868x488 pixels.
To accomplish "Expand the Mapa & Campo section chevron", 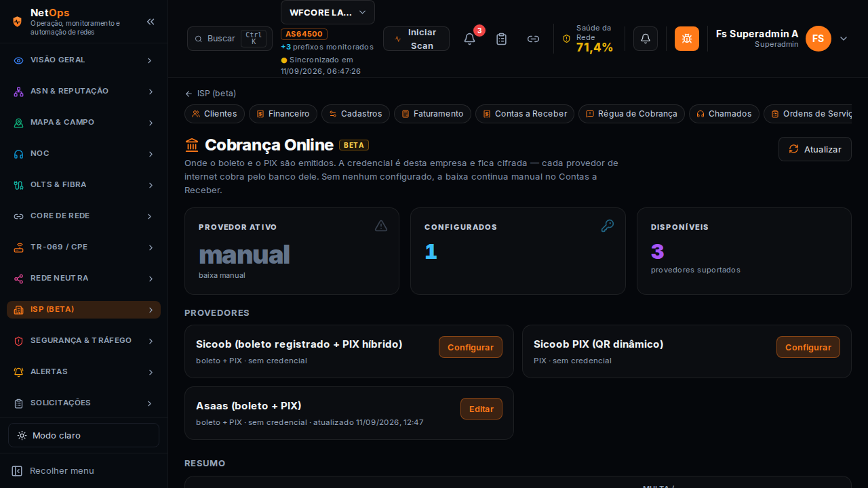I will click(x=151, y=123).
